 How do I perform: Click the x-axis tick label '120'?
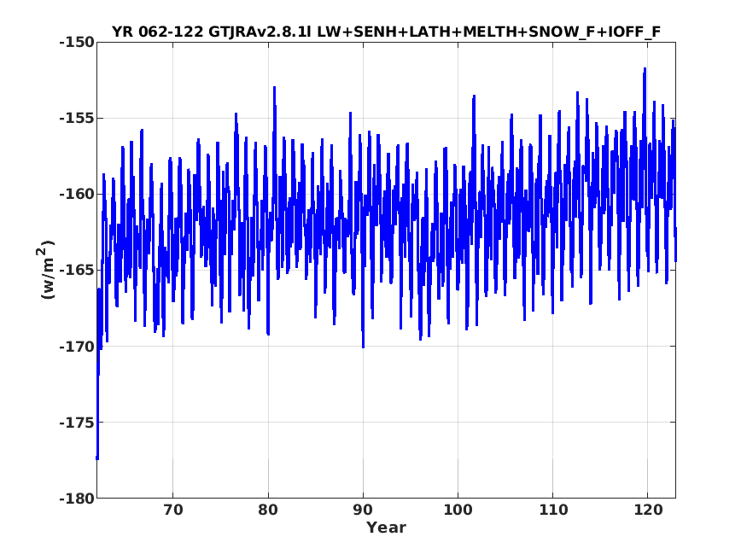tap(648, 510)
